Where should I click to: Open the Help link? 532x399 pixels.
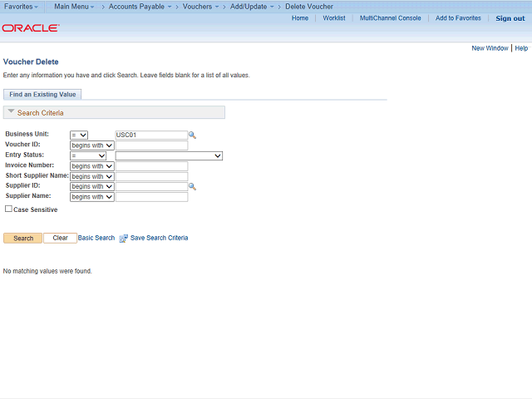(x=521, y=48)
